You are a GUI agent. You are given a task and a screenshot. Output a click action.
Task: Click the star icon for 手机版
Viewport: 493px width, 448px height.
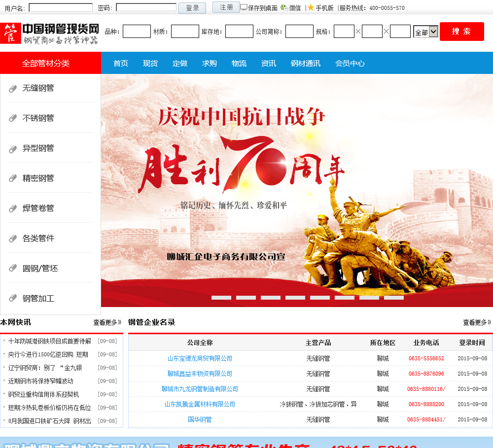tap(311, 7)
